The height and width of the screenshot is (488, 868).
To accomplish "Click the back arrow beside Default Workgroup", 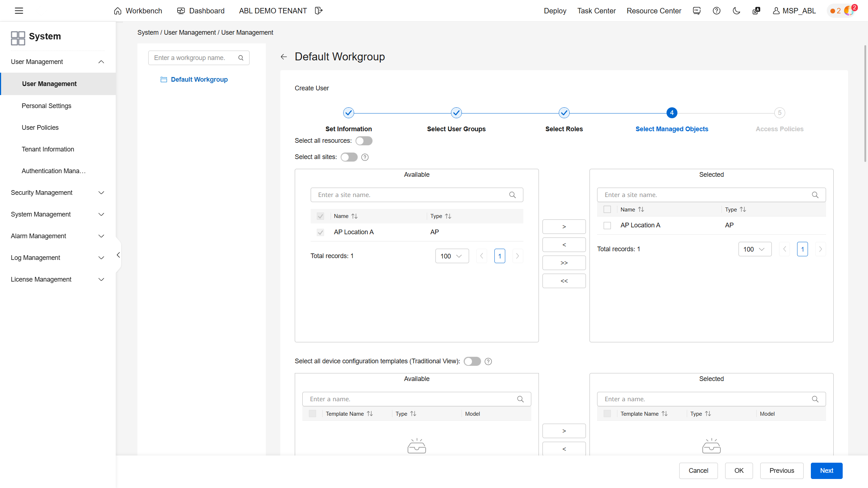I will [284, 57].
